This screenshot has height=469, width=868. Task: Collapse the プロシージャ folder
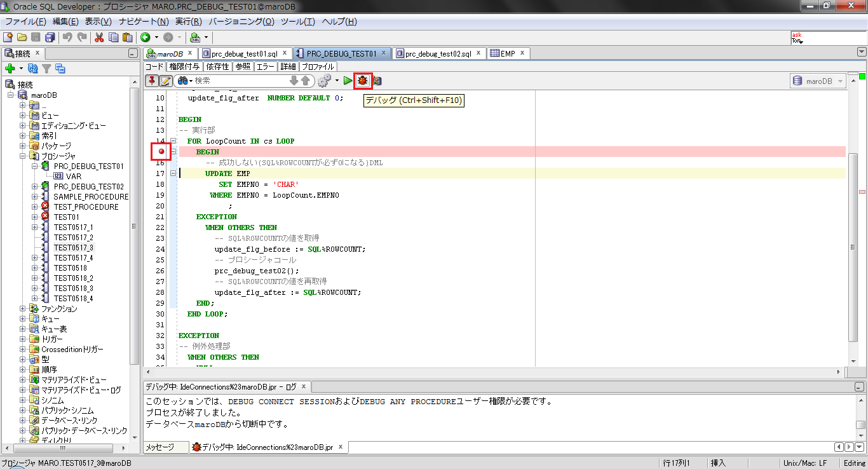[23, 156]
